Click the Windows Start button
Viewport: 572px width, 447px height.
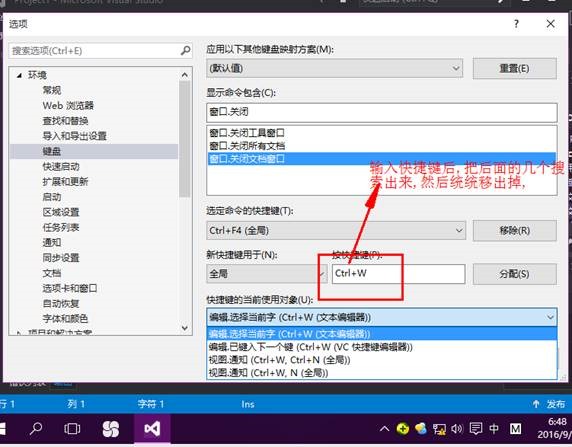click(4, 428)
